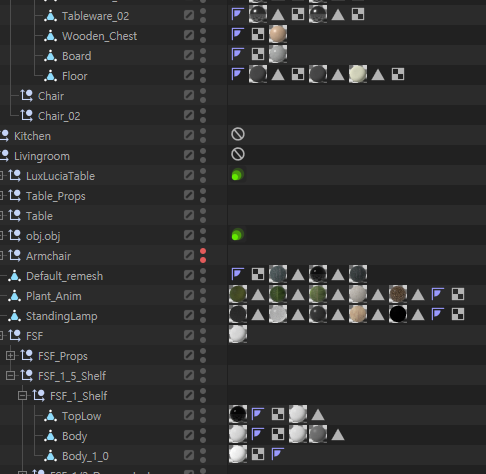
Task: Click the stop tag on Livingroom row
Action: [x=238, y=154]
